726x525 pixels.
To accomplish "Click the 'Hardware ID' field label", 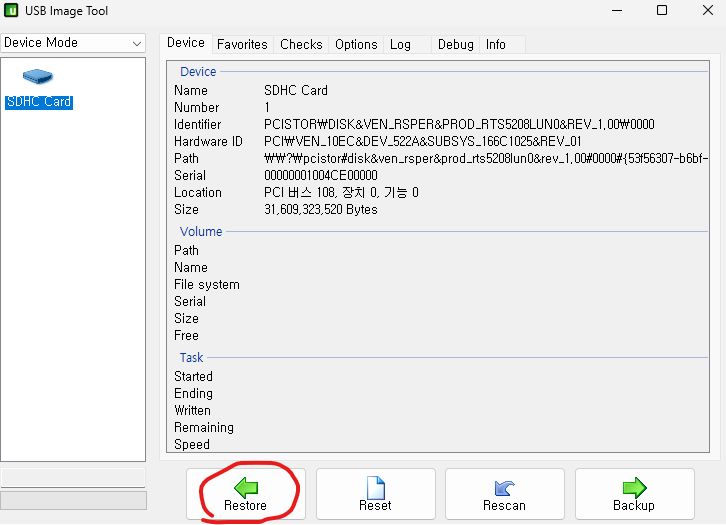I will [208, 142].
